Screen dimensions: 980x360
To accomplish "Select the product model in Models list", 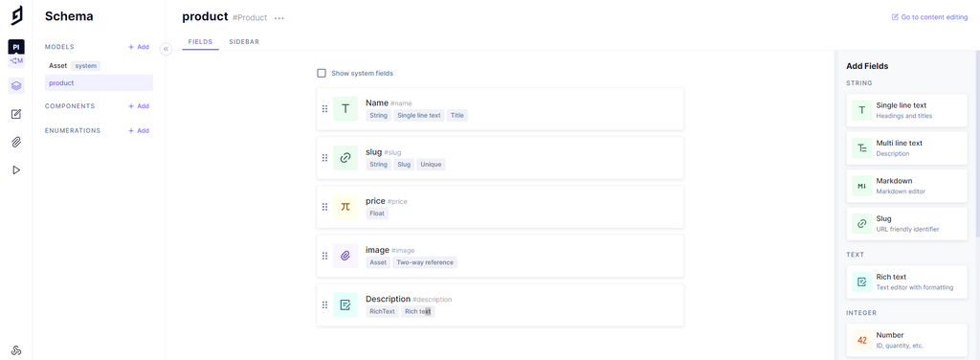I will (x=99, y=82).
